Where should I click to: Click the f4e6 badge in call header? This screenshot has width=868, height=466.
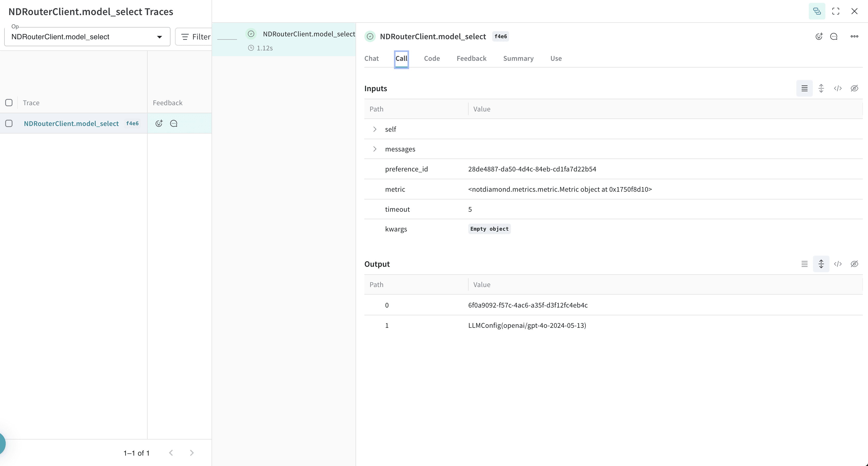[x=500, y=36]
